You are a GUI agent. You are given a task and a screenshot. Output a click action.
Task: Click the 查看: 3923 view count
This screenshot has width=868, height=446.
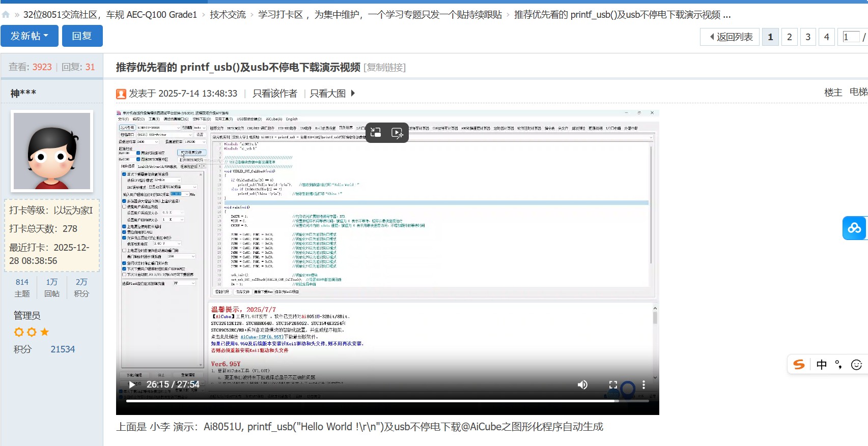(x=30, y=67)
